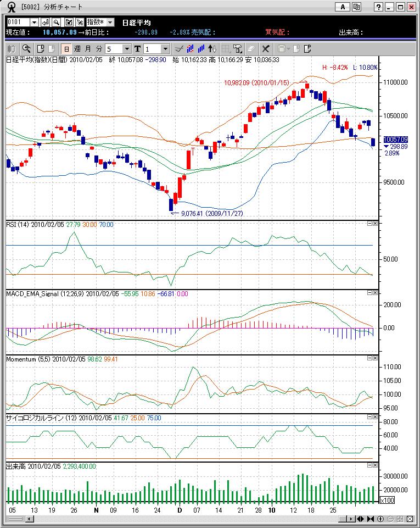Click the X delete icon in the chart toolbar
The height and width of the screenshot is (528, 420).
(x=266, y=48)
